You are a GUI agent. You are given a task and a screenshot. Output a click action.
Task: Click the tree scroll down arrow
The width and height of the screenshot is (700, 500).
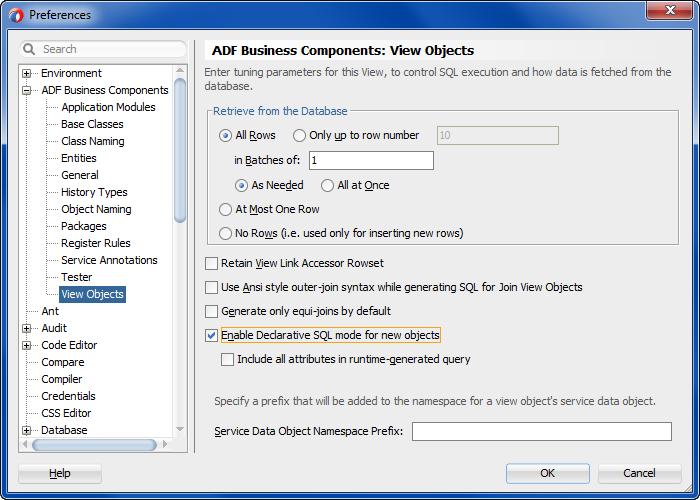(x=180, y=429)
